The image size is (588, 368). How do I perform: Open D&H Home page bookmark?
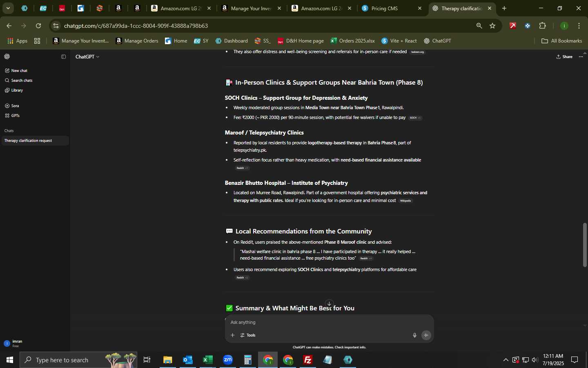pyautogui.click(x=301, y=41)
